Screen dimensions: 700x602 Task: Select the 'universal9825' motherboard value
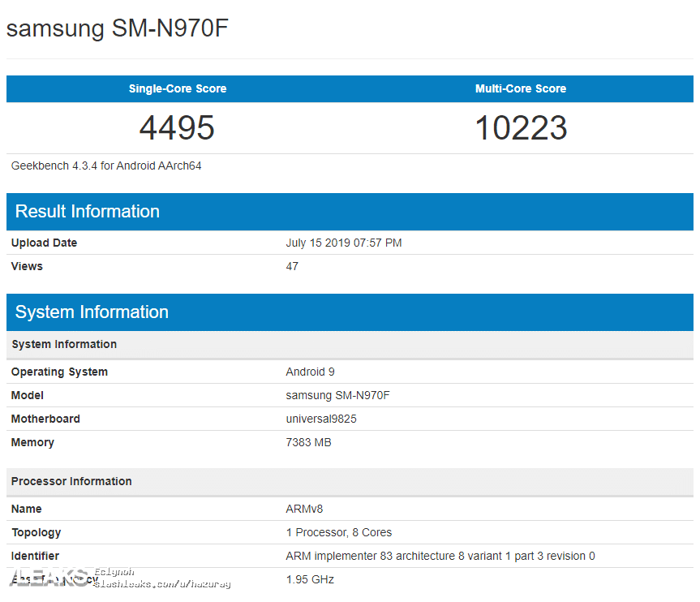[321, 419]
